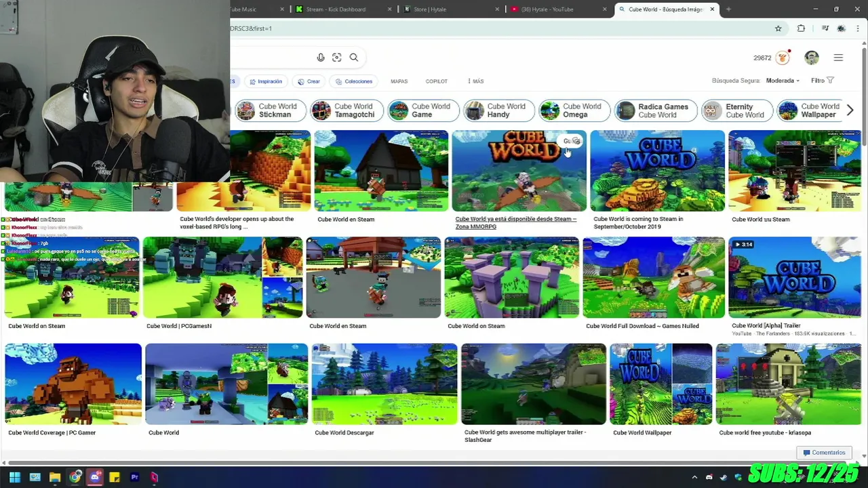The image size is (868, 488).
Task: Open 'Cube World Full Download' image
Action: [654, 277]
